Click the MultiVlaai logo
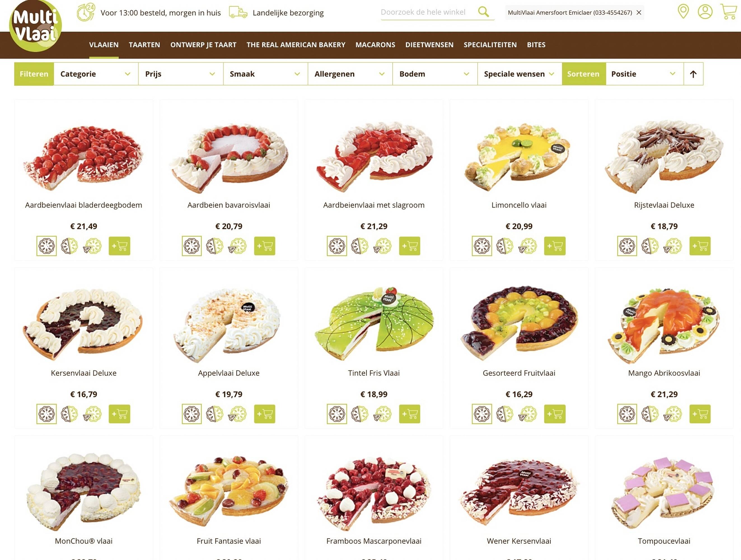The image size is (741, 560). [35, 26]
